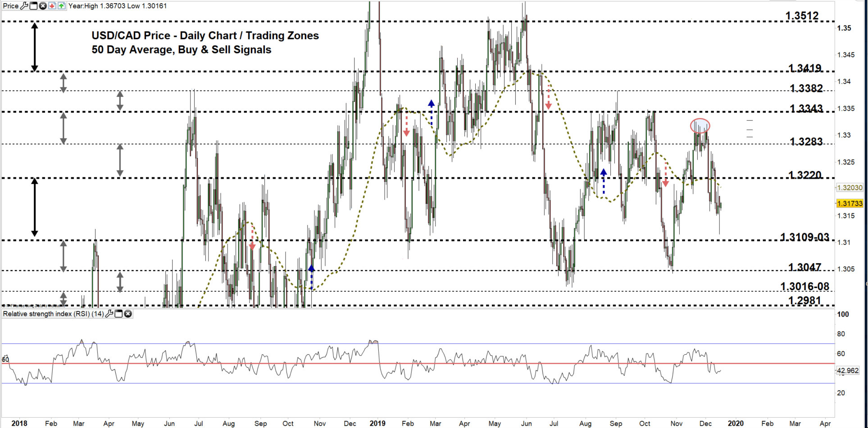Viewport: 868px width, 428px height.
Task: Click the 2018 year label on time axis
Action: (x=19, y=423)
